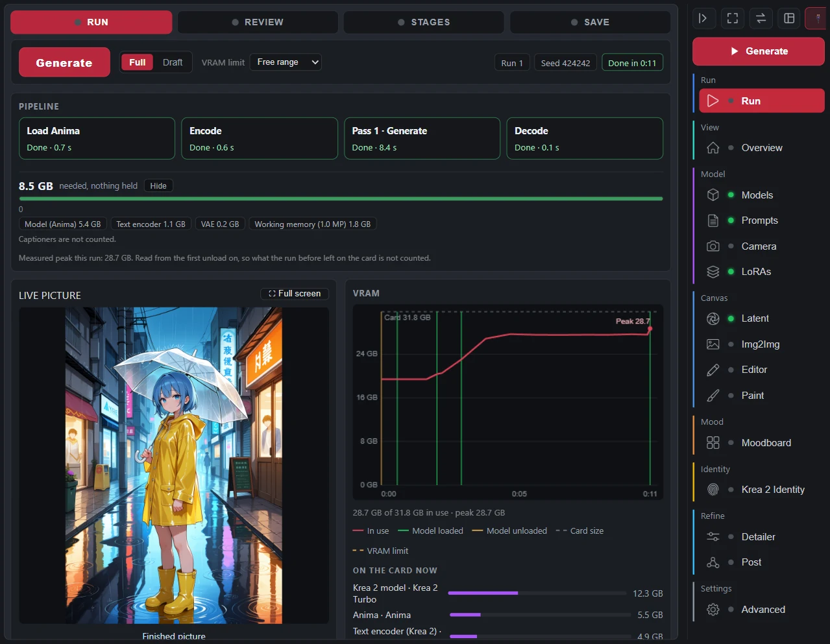This screenshot has width=830, height=644.
Task: Click the Krea 2 Identity fingerprint icon
Action: click(x=713, y=490)
